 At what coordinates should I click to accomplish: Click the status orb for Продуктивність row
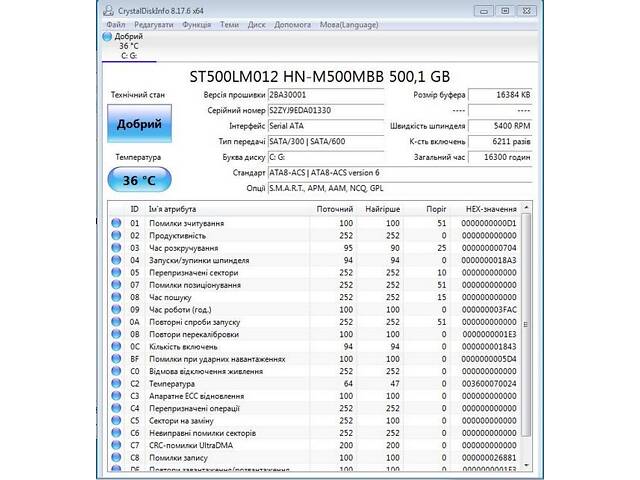[116, 235]
